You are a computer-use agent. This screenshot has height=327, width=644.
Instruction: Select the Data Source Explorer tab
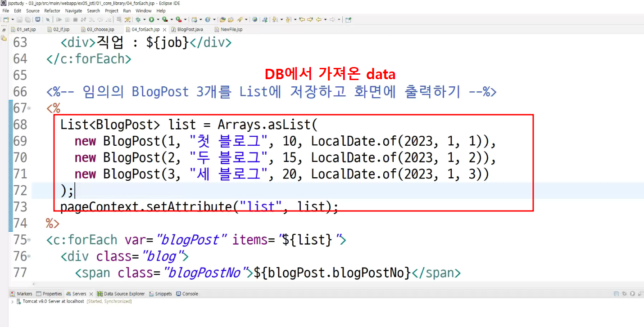click(x=121, y=294)
